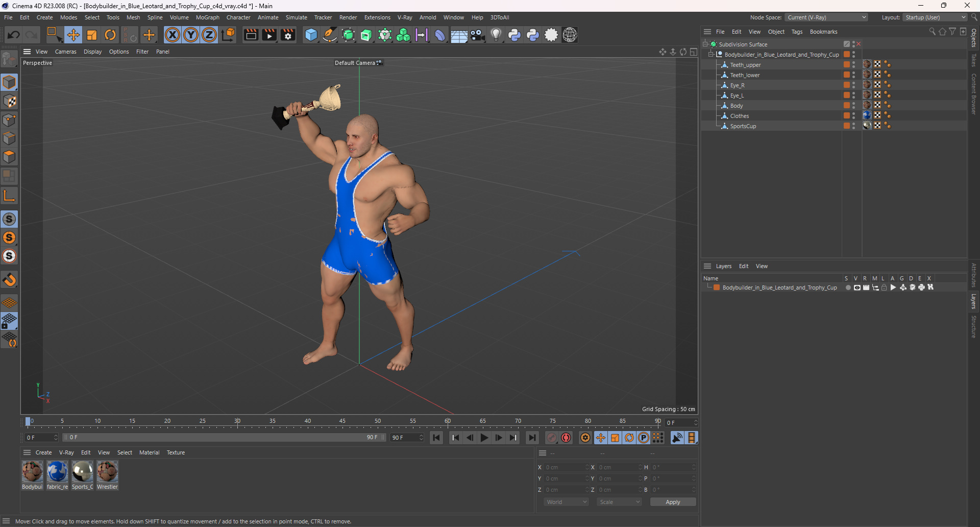Toggle visibility dots for Body object
Viewport: 980px width, 527px height.
pos(853,106)
